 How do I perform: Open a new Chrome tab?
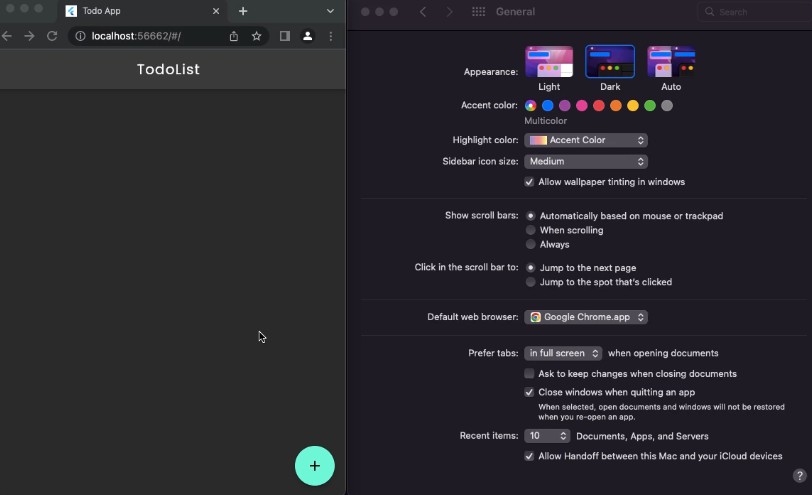point(243,11)
